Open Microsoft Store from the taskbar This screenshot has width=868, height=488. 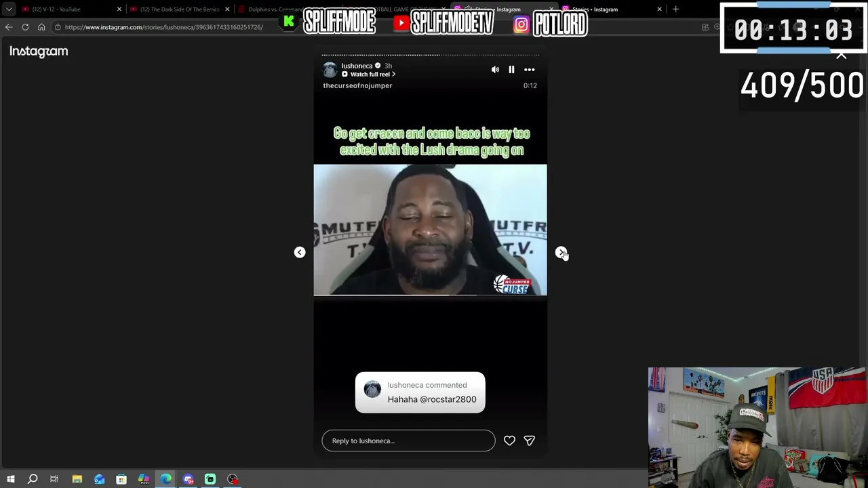tap(121, 479)
